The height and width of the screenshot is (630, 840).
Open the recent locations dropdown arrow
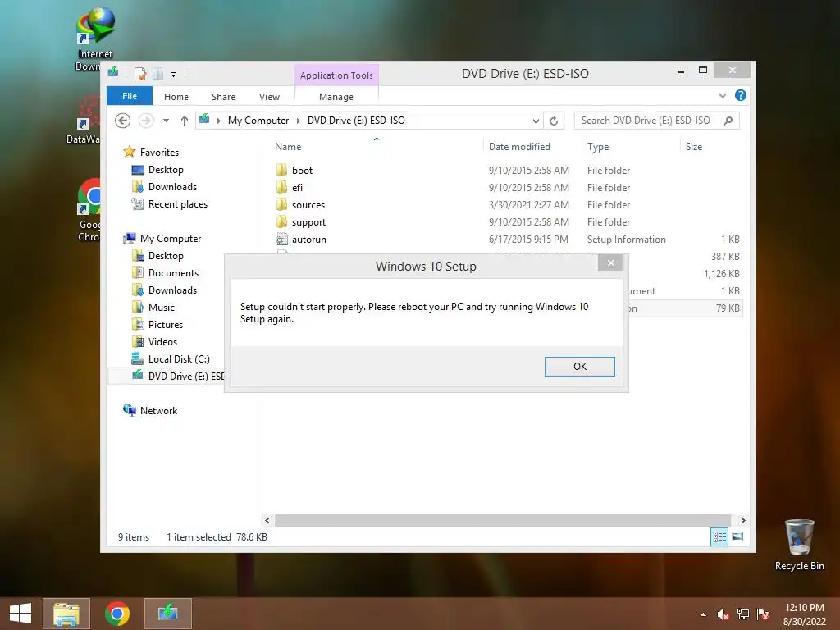(166, 121)
